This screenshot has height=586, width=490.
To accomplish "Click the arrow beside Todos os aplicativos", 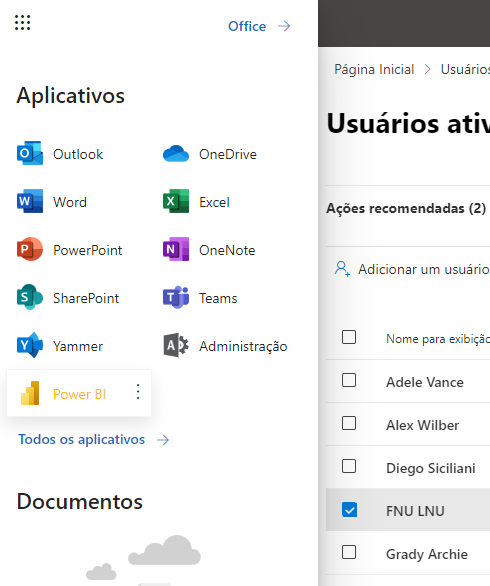I will (163, 440).
